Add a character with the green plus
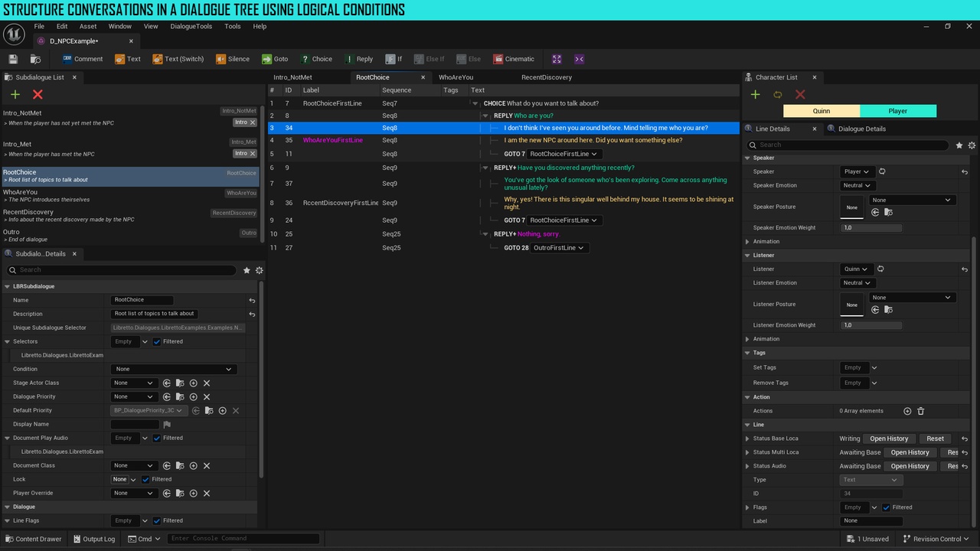Screen dimensions: 980x551 pyautogui.click(x=755, y=94)
